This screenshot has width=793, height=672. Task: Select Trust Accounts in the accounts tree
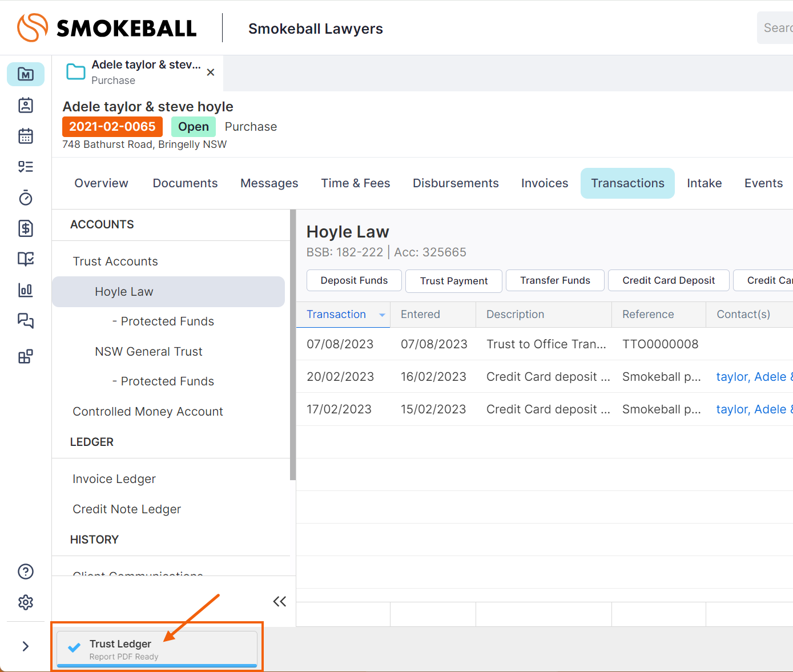[115, 261]
